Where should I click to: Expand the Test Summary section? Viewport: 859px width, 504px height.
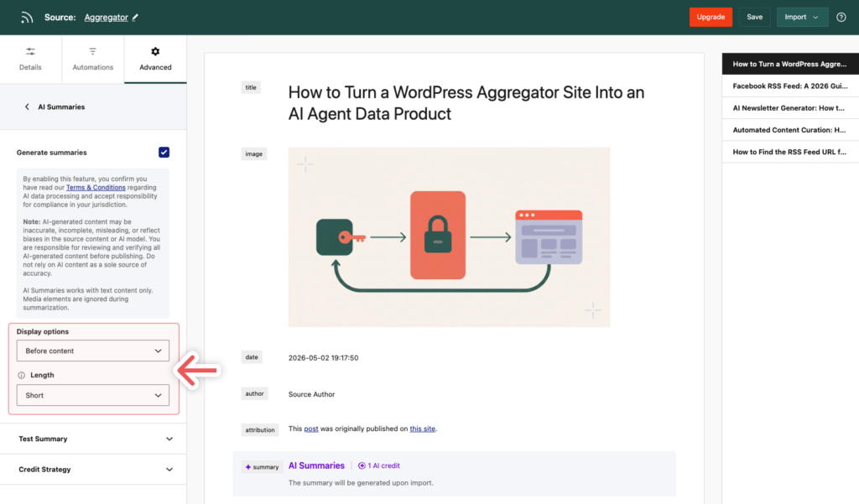93,439
